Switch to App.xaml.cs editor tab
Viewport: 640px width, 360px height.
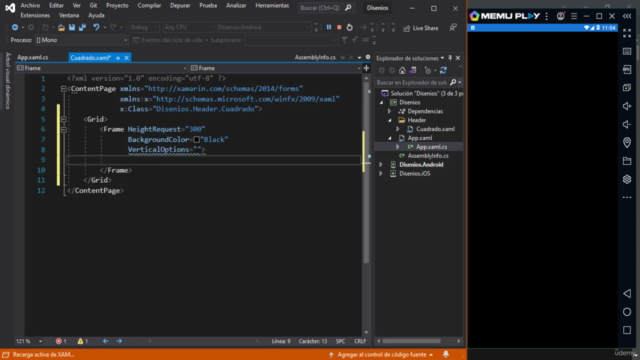coord(33,58)
